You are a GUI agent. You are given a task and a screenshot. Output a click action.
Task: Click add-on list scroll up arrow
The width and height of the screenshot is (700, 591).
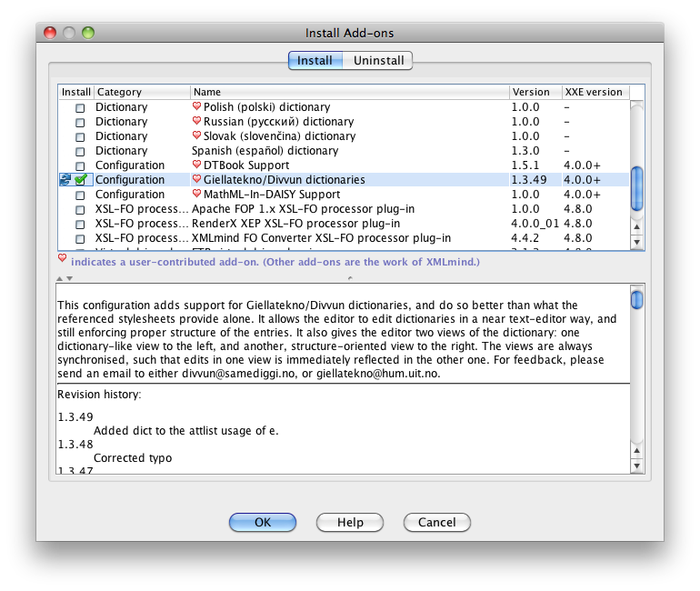(x=637, y=226)
